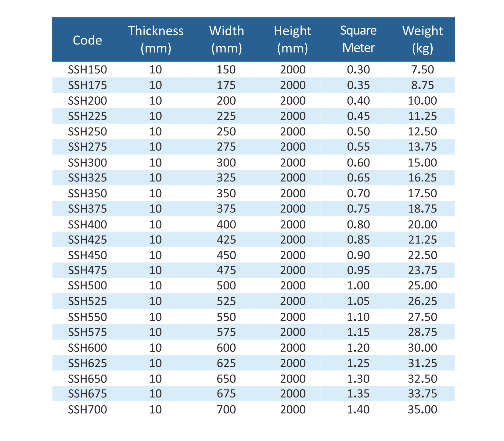504x441 pixels.
Task: Select the SSH150 code cell
Action: [x=88, y=70]
